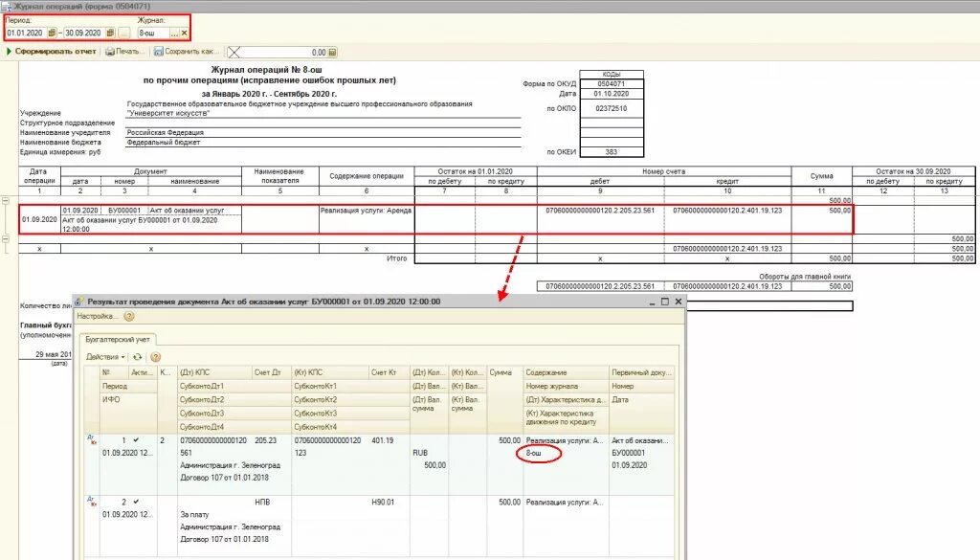980x560 pixels.
Task: Click the БУ000001 cell in result window
Action: point(628,453)
